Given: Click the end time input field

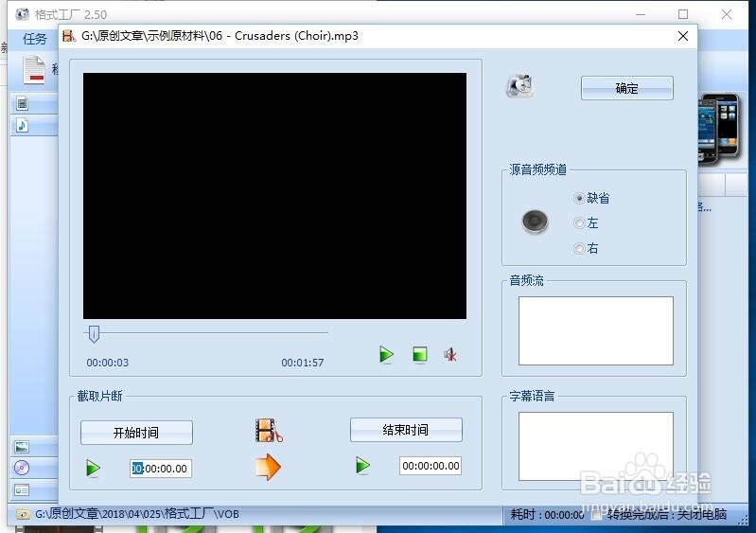Looking at the screenshot, I should [x=431, y=466].
